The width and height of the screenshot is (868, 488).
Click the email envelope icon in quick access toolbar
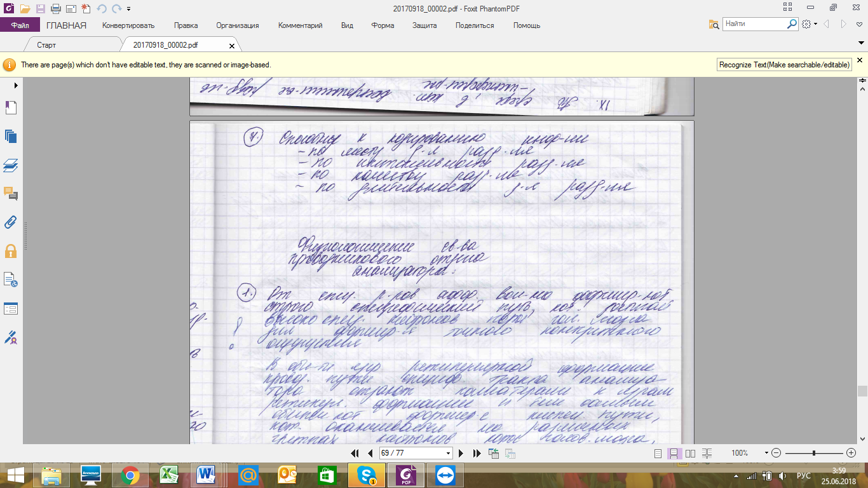click(x=71, y=8)
